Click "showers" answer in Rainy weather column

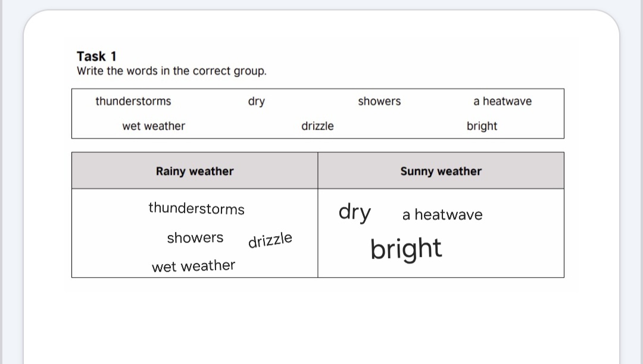click(x=195, y=238)
